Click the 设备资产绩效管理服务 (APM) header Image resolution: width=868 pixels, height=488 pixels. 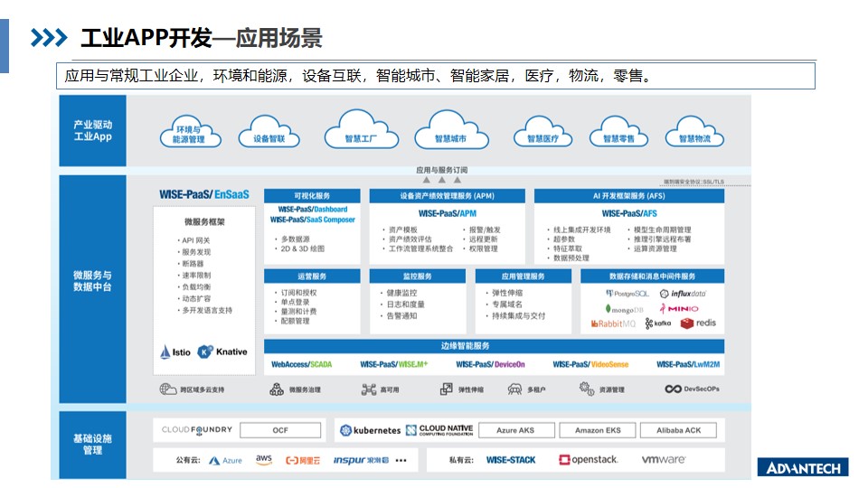click(x=448, y=196)
